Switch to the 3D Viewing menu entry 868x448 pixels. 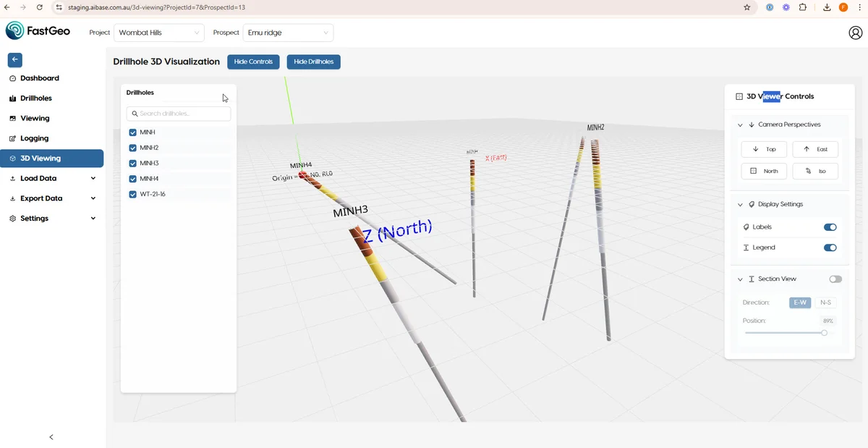point(42,158)
